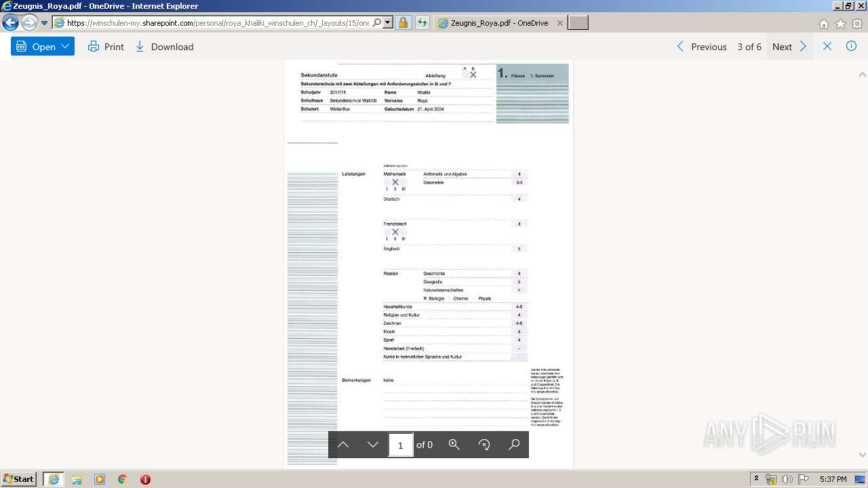
Task: Click 'Leistungen' label in document
Action: tap(353, 174)
